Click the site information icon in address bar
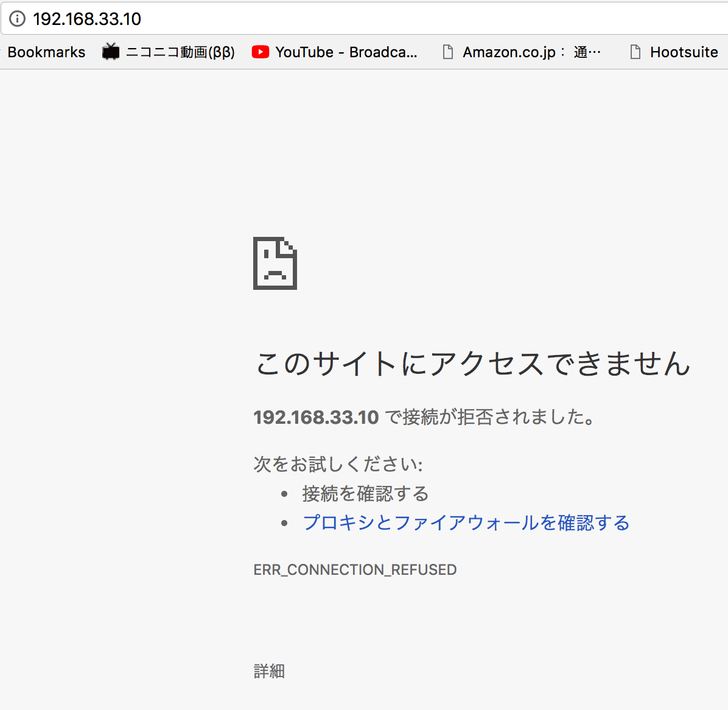Viewport: 728px width, 710px height. pyautogui.click(x=18, y=19)
